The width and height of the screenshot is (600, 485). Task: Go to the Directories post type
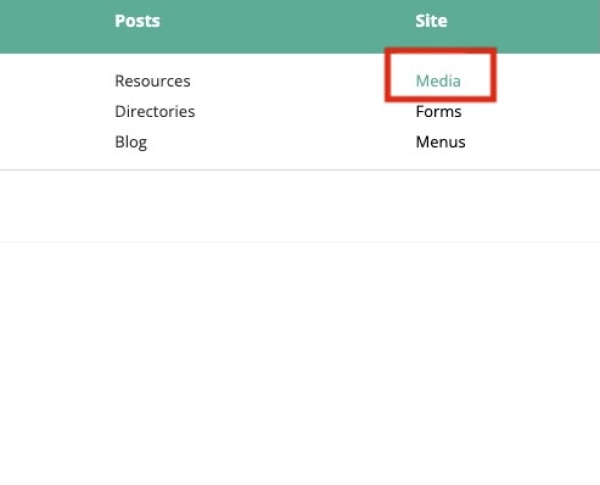coord(155,111)
